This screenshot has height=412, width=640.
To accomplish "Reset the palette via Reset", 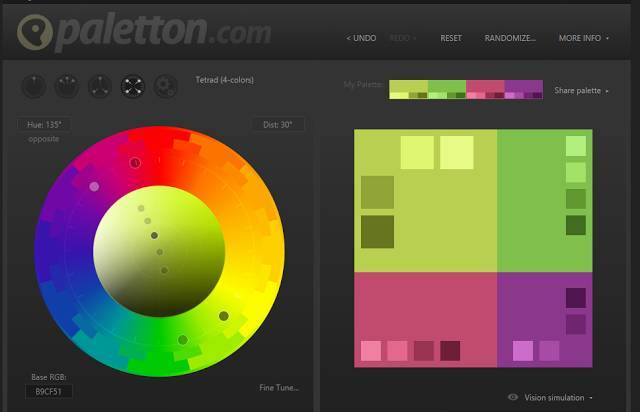I will coord(451,38).
